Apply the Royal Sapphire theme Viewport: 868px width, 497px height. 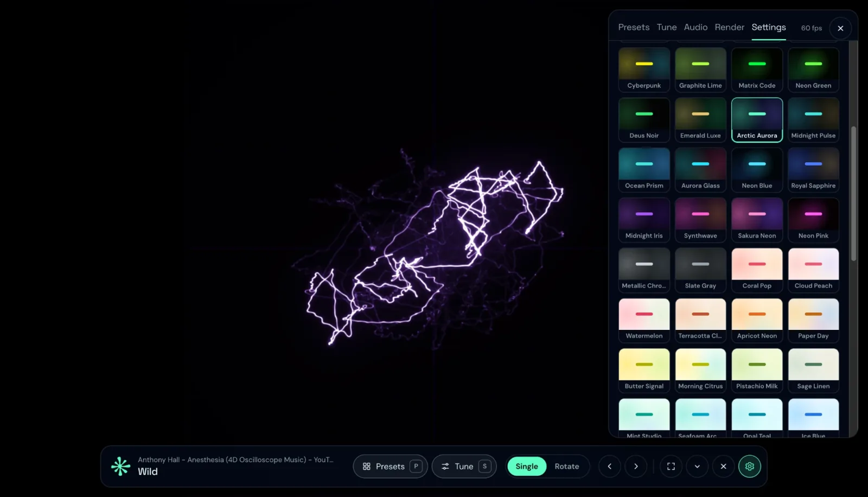(813, 170)
